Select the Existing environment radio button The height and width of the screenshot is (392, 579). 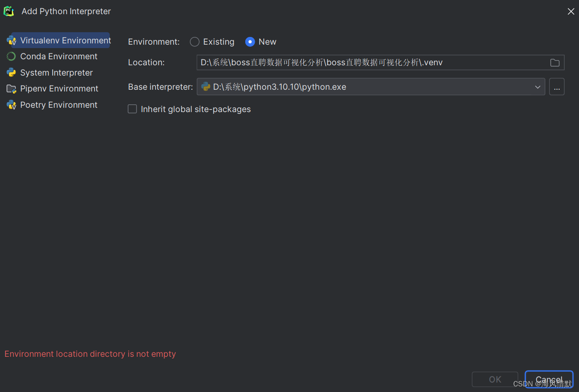[194, 42]
